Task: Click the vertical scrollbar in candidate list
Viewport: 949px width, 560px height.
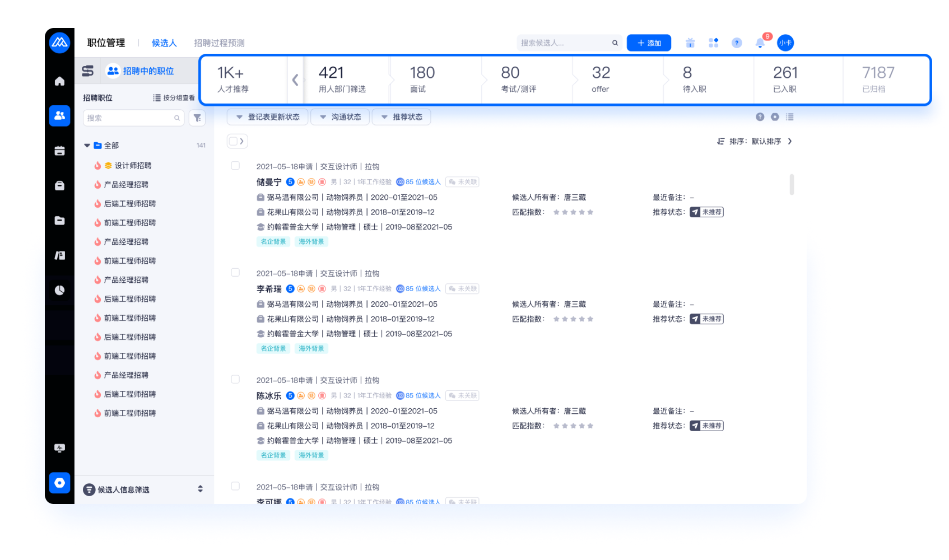Action: [792, 184]
